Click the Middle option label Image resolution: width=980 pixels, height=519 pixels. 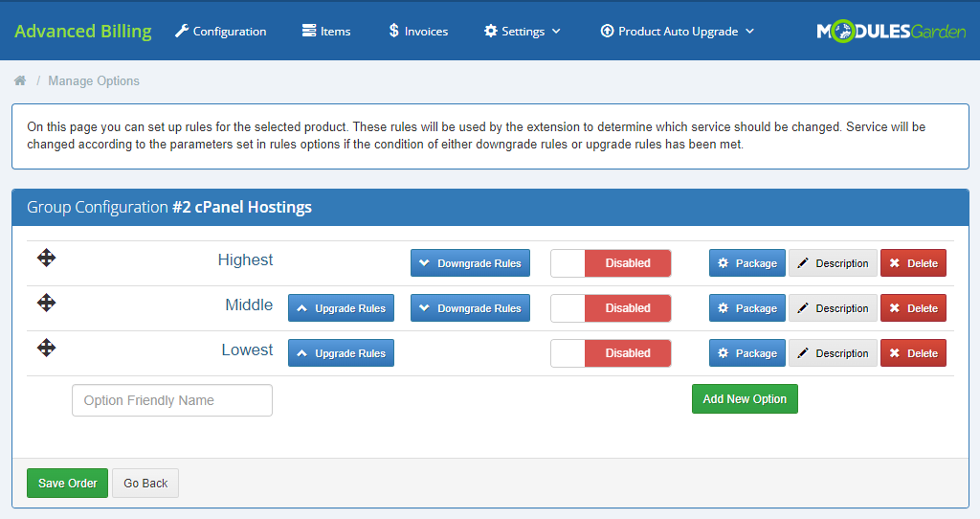[x=249, y=305]
